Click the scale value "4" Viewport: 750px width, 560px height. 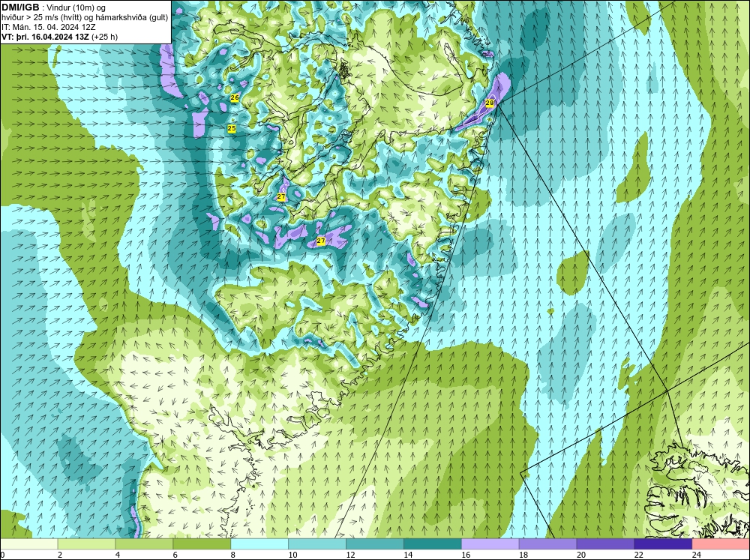point(118,555)
